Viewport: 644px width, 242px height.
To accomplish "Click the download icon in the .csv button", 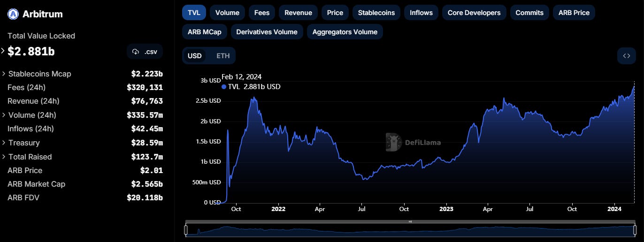I will click(x=136, y=52).
